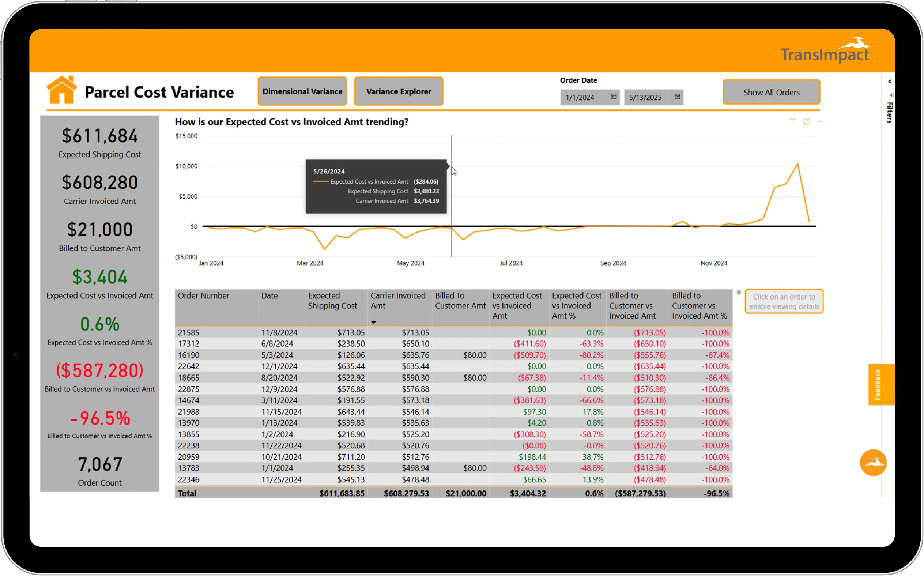Sort table by Order Number header
924x576 pixels.
coord(203,295)
